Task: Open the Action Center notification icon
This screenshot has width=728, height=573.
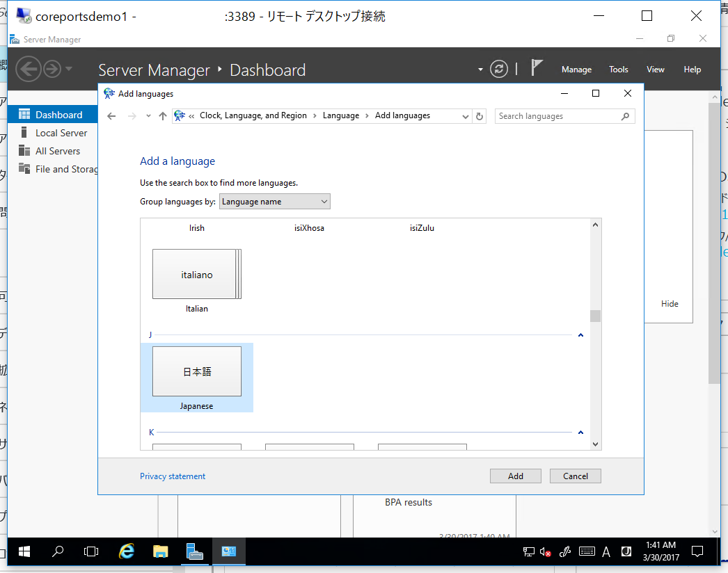Action: point(697,551)
